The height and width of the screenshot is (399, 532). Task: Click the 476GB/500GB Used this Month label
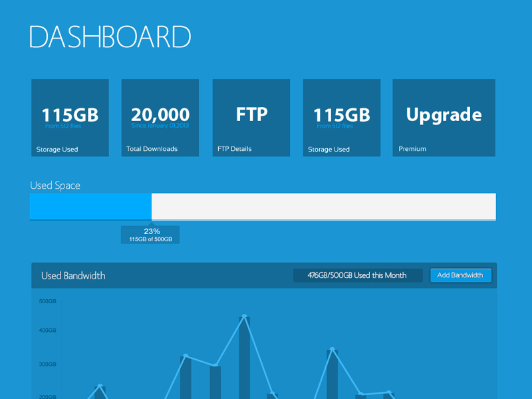tap(357, 275)
